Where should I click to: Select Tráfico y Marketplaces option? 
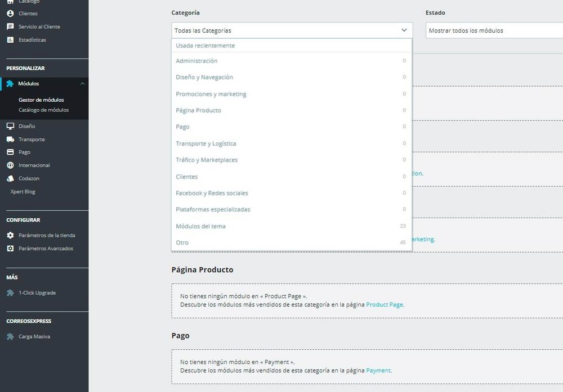(x=292, y=160)
